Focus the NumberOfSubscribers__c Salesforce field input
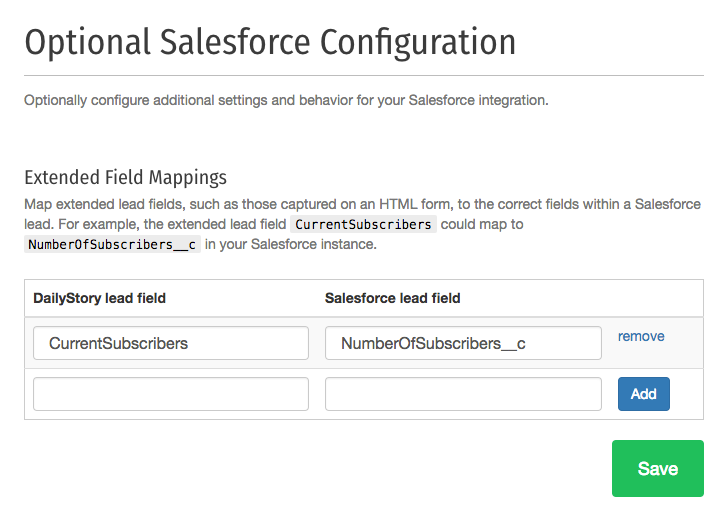The height and width of the screenshot is (512, 724). pos(463,343)
